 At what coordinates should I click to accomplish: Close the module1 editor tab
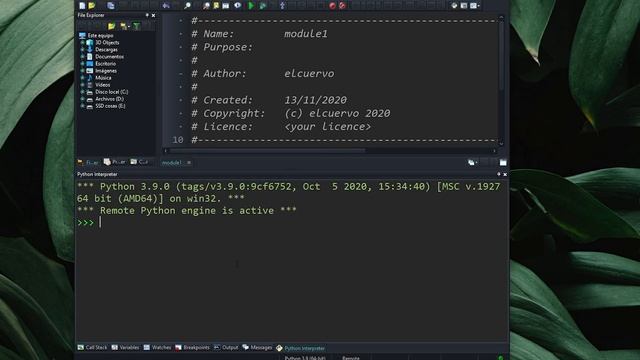(189, 162)
